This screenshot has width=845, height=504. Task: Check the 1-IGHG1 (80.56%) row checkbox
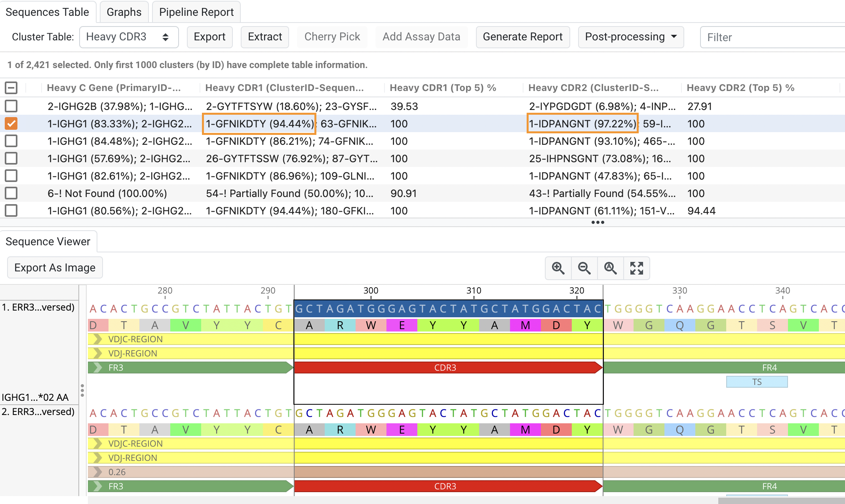click(x=11, y=210)
